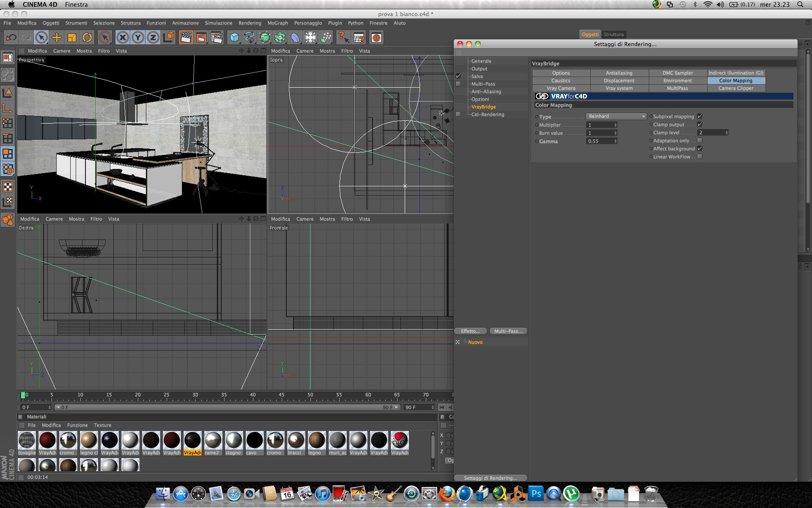Render active view with clapperboard icon
812x508 pixels.
[186, 38]
